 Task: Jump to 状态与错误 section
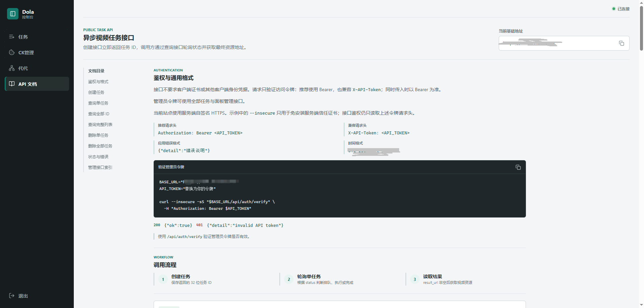point(98,157)
